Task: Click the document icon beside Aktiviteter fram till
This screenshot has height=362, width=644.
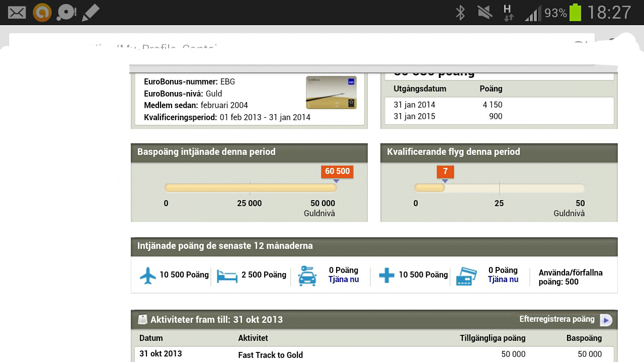Action: click(x=142, y=319)
